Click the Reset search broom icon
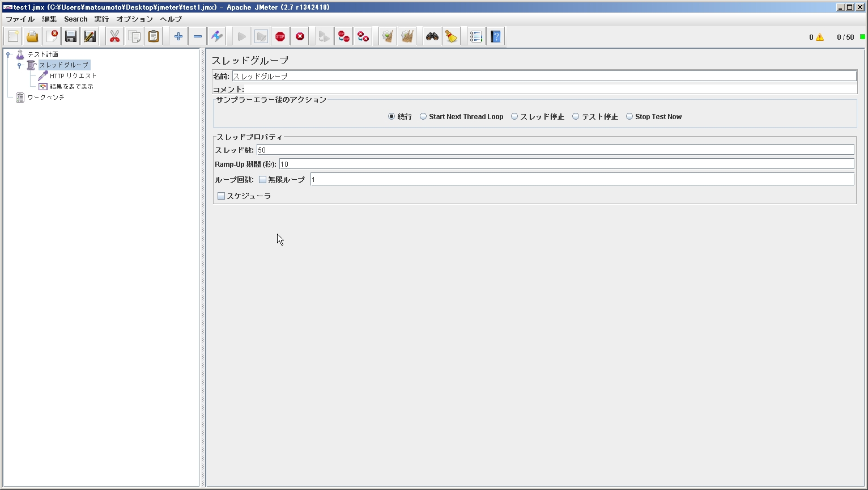This screenshot has height=490, width=868. [x=452, y=36]
